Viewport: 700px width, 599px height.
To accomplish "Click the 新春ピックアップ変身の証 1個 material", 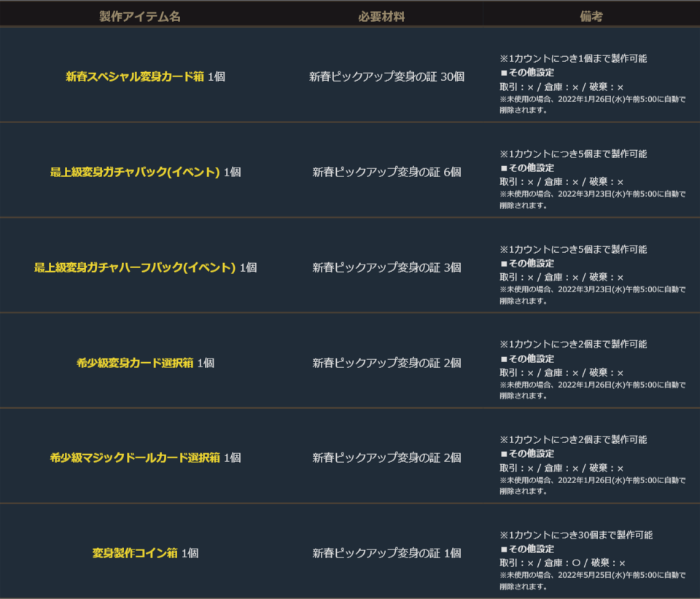I will tap(386, 553).
